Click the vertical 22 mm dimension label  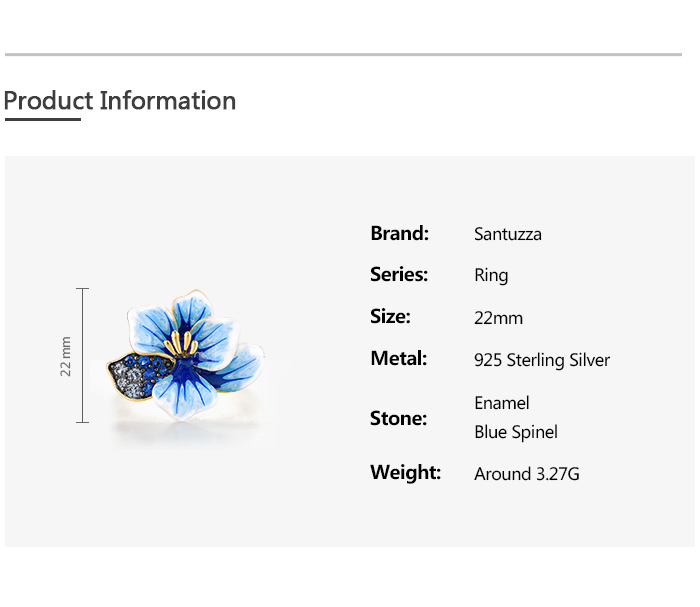click(66, 355)
